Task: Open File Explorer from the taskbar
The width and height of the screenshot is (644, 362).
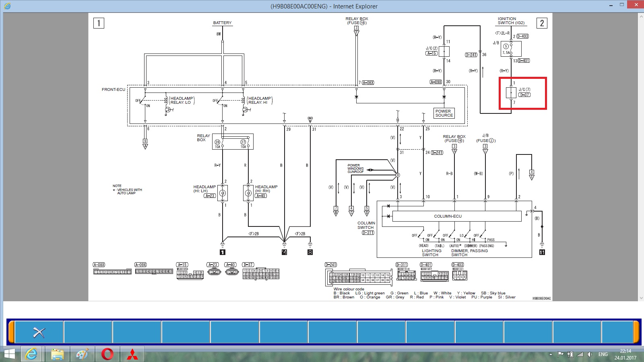Action: [58, 354]
